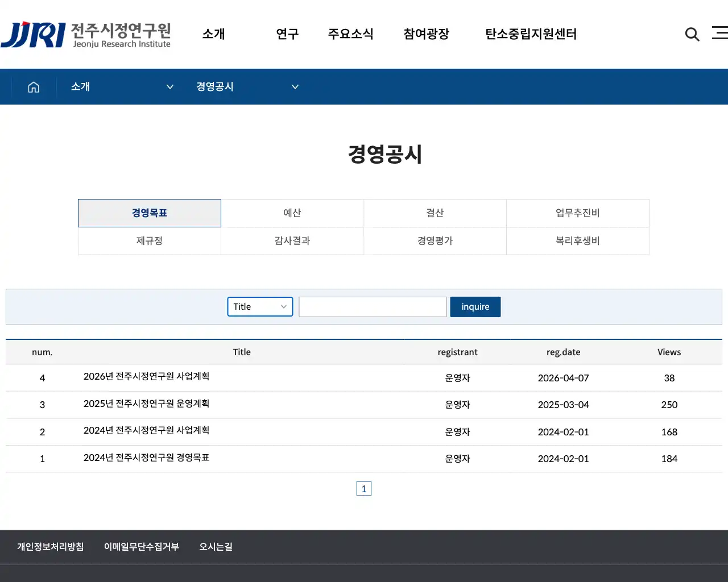728x582 pixels.
Task: Expand the 경영공시 breadcrumb dropdown
Action: point(247,87)
